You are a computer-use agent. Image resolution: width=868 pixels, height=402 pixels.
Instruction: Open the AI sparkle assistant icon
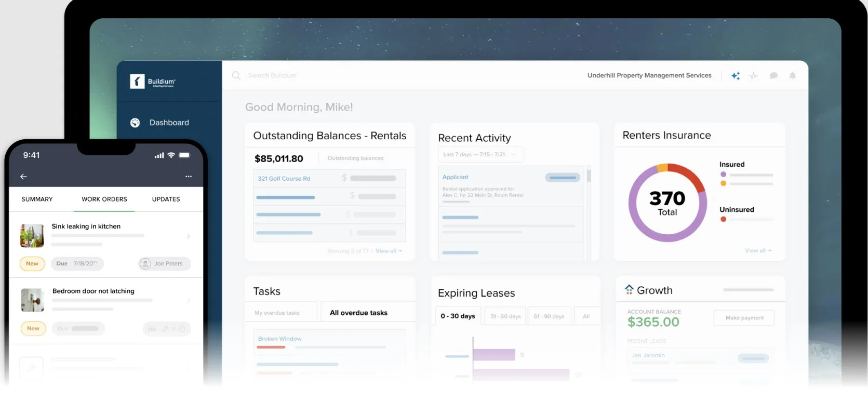click(736, 76)
